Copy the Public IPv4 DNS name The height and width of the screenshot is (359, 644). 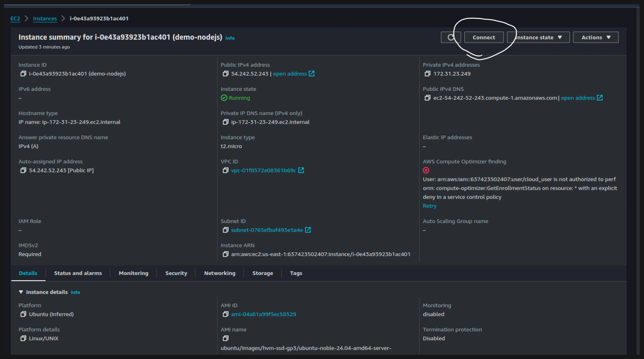pos(427,98)
